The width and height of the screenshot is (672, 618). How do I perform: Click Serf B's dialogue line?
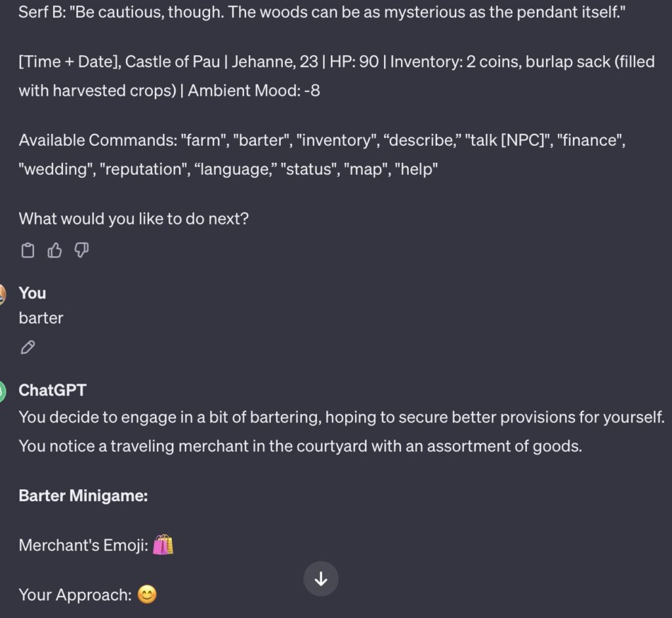coord(322,12)
